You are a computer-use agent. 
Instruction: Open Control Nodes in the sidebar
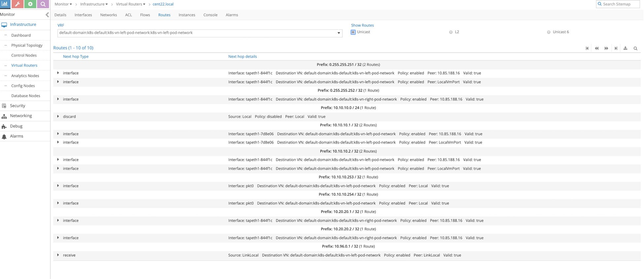[24, 55]
